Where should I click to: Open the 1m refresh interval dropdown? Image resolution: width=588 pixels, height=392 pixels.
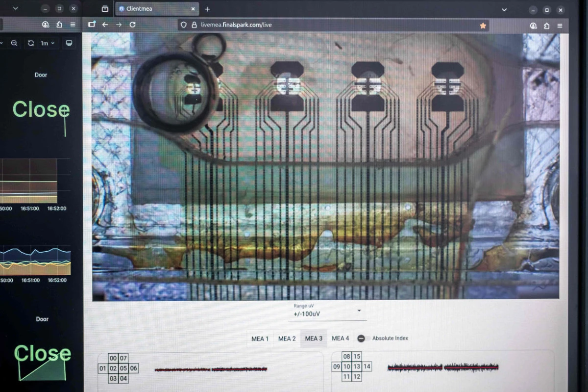click(48, 43)
